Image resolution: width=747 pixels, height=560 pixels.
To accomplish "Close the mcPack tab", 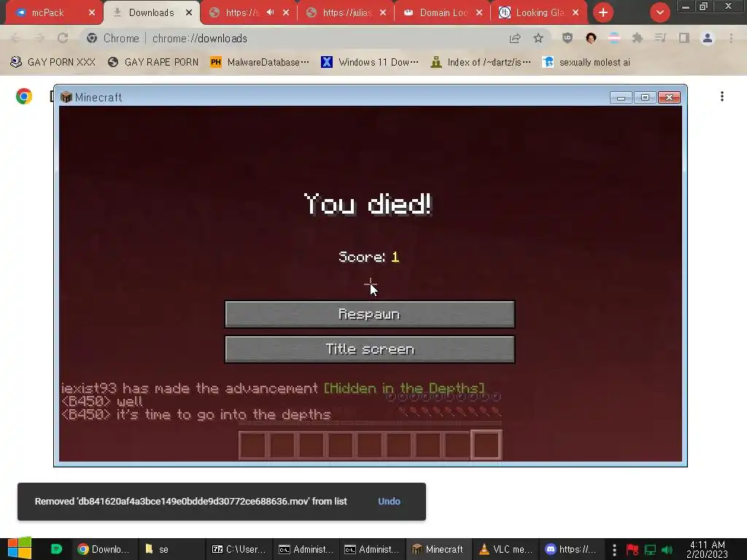I will coord(91,12).
